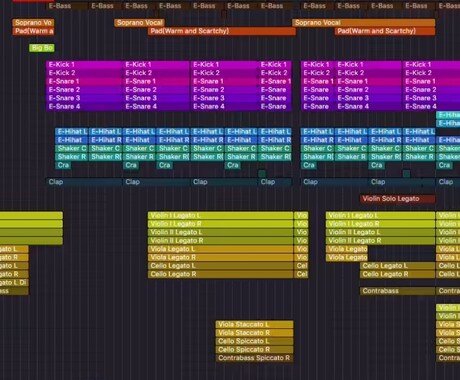Screen dimensions: 460x380
Task: Click the cut-off gato L Di region
Action: (14, 282)
